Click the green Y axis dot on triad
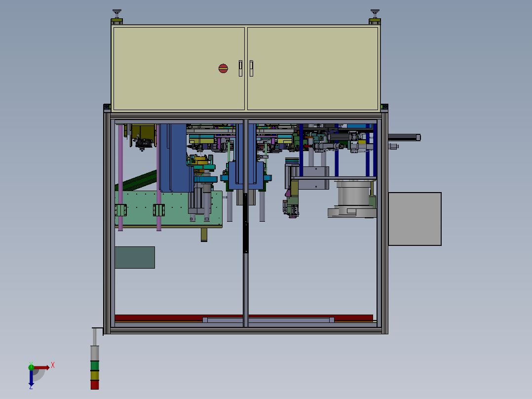 pos(31,367)
